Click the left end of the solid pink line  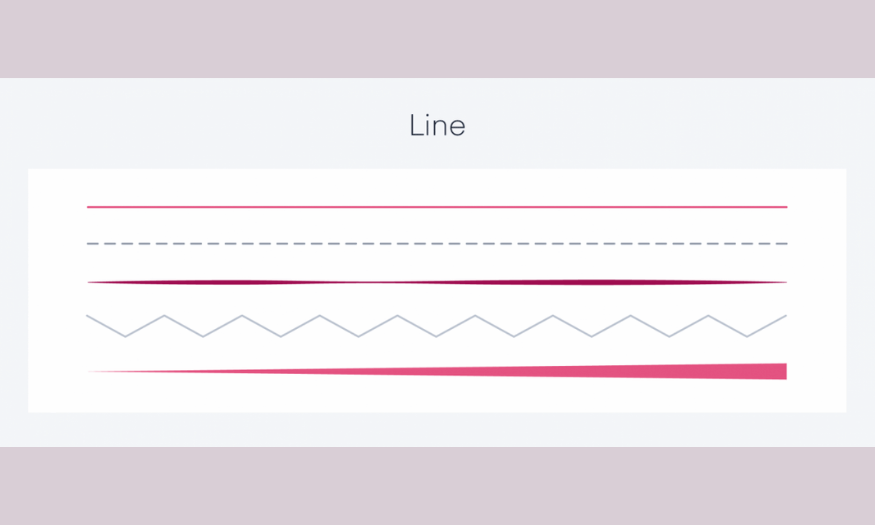(x=90, y=207)
